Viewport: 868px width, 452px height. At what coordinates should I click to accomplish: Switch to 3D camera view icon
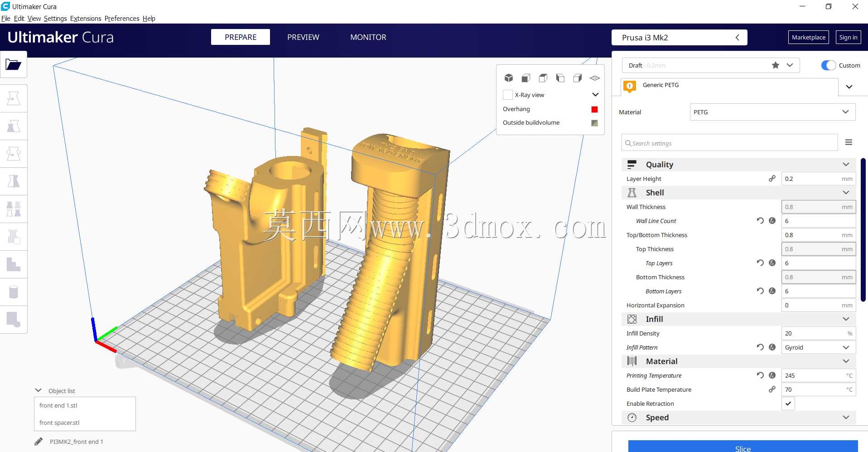[x=509, y=78]
